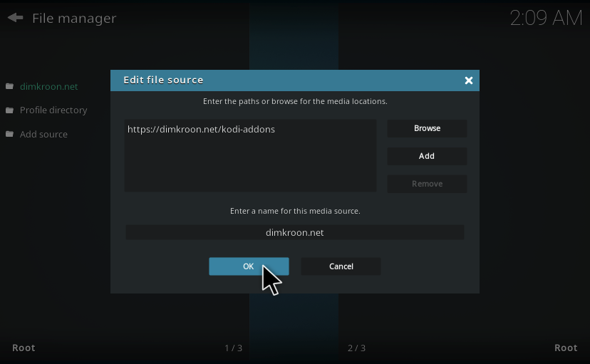Click the Root label at bottom left
This screenshot has height=364, width=590.
(24, 348)
